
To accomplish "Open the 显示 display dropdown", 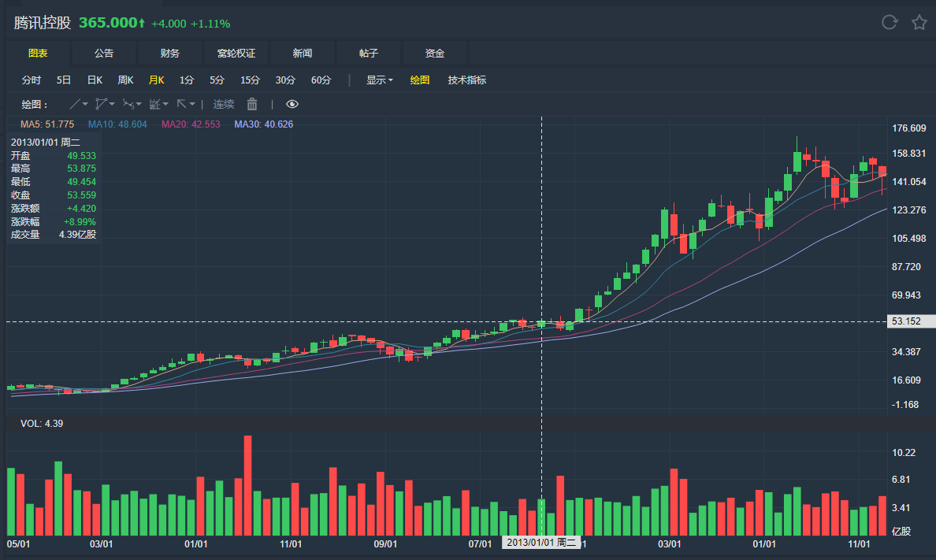I will coord(379,80).
